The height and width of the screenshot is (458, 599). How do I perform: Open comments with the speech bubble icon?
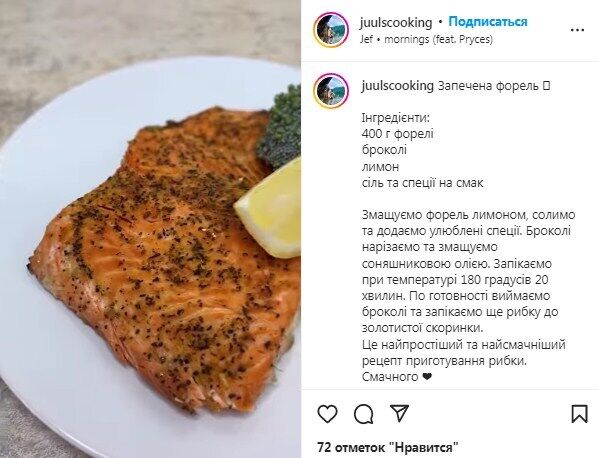[x=363, y=414]
